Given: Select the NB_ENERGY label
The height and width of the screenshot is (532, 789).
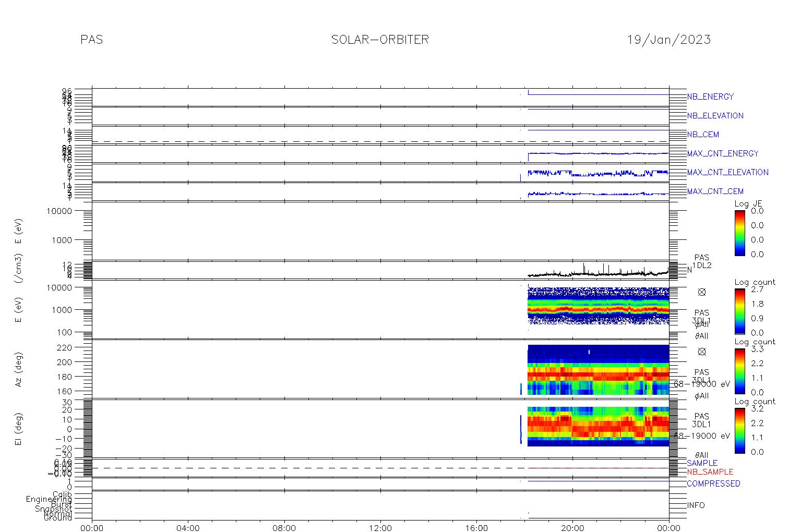Looking at the screenshot, I should click(x=710, y=96).
